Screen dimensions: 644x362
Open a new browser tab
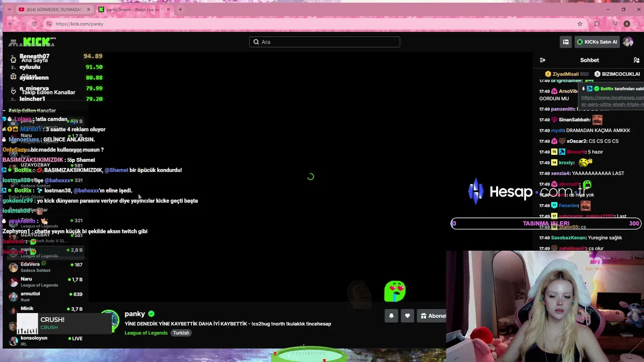[180, 10]
